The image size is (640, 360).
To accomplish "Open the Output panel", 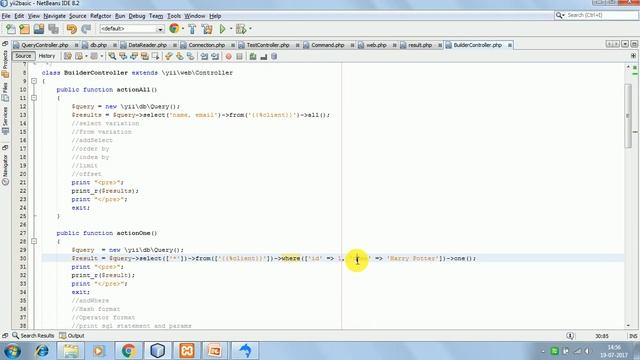I will [72, 336].
